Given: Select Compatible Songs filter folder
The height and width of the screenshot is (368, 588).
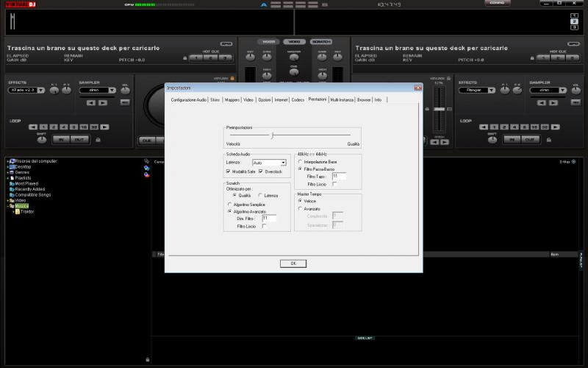Looking at the screenshot, I should click(33, 195).
